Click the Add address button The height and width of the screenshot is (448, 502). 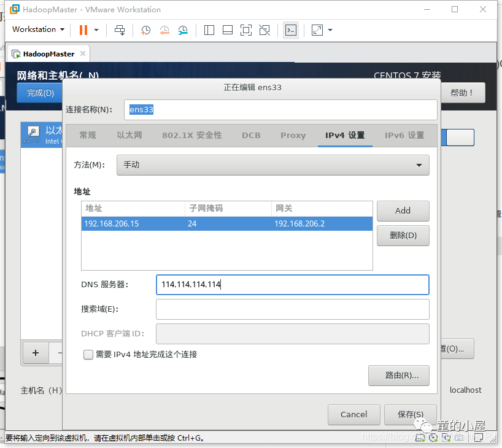403,210
